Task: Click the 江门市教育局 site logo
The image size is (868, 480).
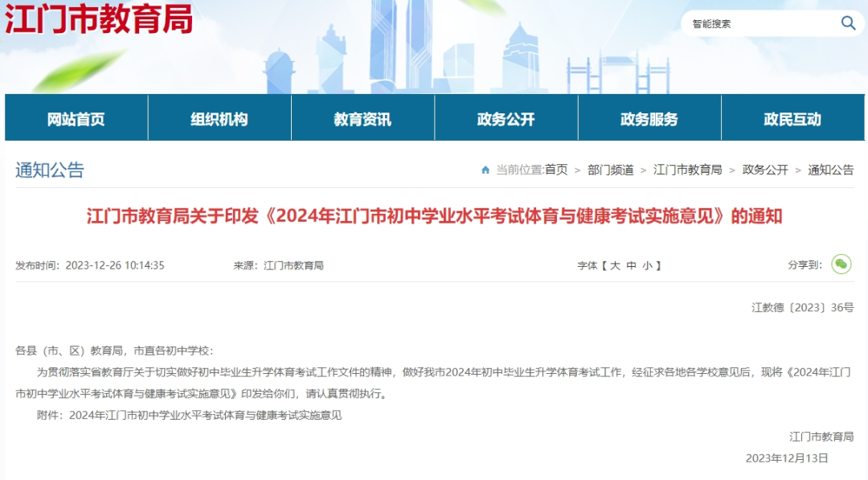Action: click(99, 18)
